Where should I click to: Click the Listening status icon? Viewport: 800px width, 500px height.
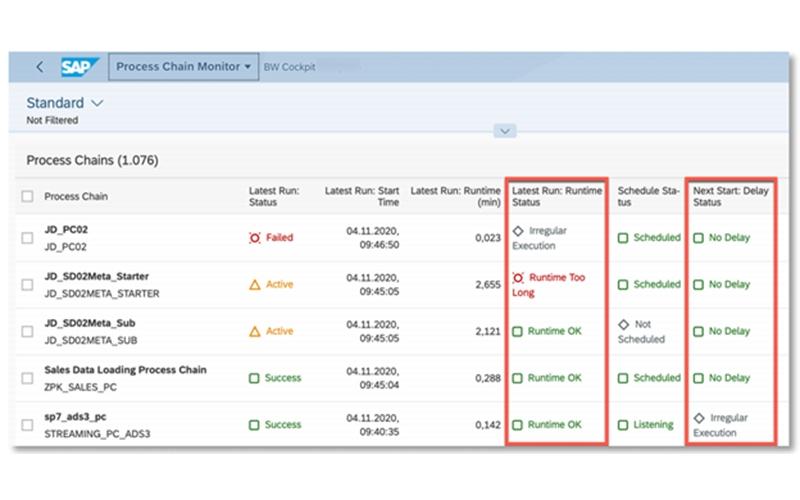pos(623,425)
